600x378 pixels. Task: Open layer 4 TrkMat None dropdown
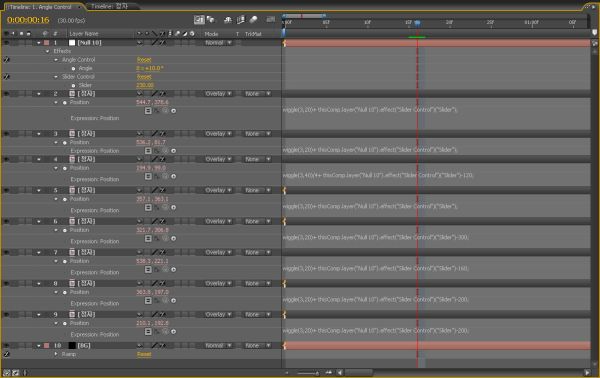point(258,159)
